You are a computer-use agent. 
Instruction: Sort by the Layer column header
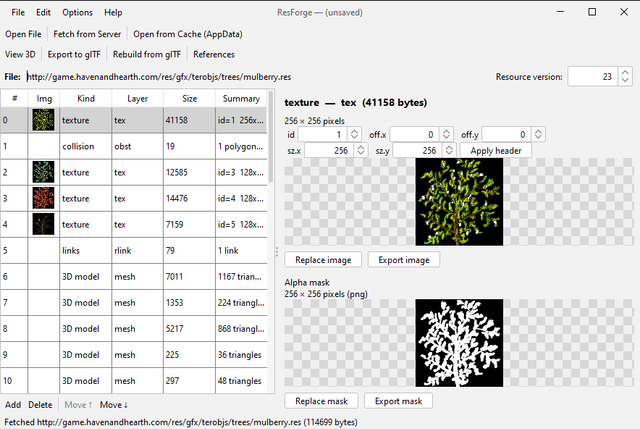pyautogui.click(x=138, y=98)
